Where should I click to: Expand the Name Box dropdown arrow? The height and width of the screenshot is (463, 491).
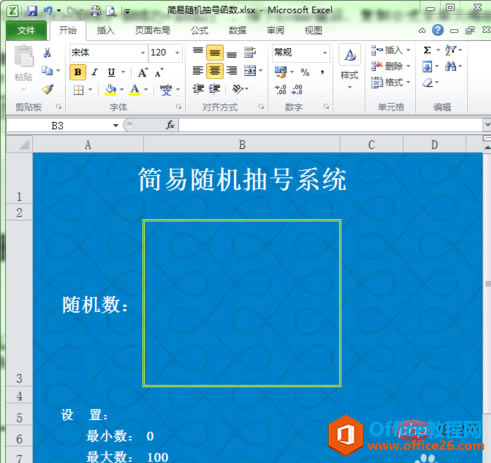coord(116,125)
